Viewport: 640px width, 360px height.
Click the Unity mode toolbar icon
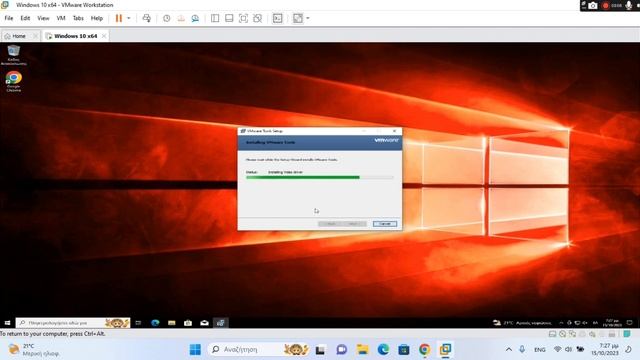click(x=258, y=18)
